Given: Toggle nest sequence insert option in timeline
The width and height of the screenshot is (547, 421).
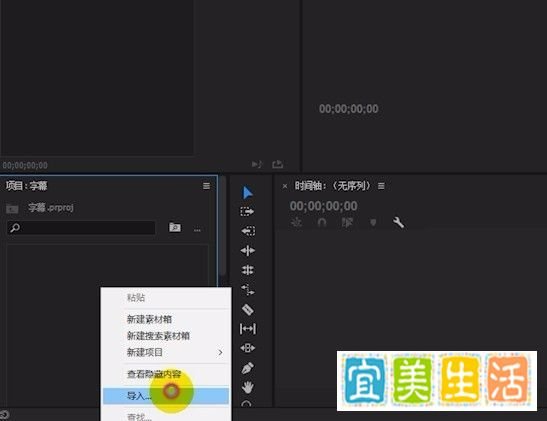Looking at the screenshot, I should (x=297, y=222).
